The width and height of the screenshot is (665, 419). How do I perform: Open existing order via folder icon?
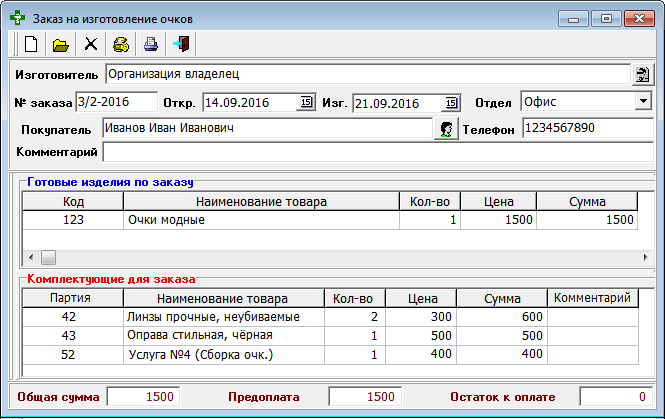point(61,44)
